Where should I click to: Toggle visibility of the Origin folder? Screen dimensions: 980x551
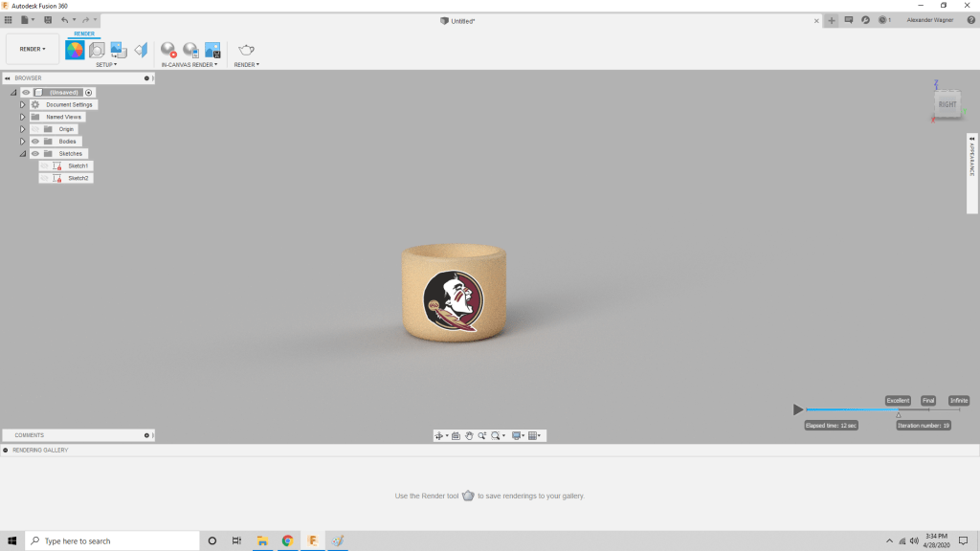tap(35, 129)
